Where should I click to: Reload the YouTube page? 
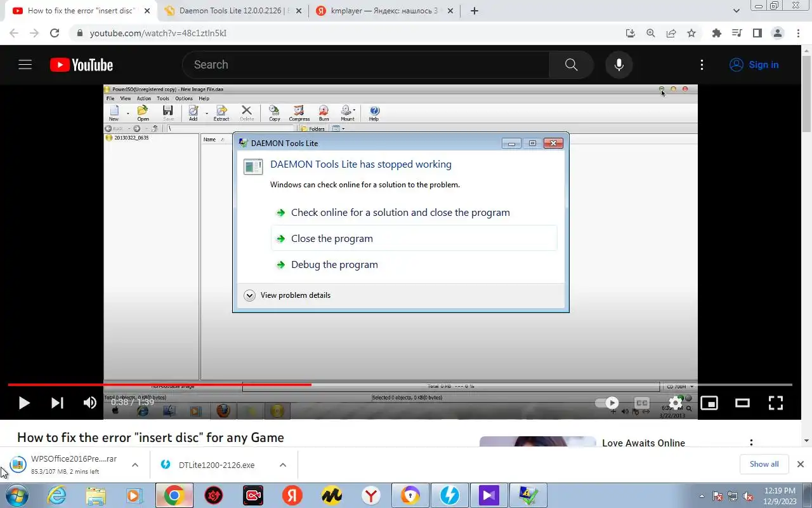55,33
